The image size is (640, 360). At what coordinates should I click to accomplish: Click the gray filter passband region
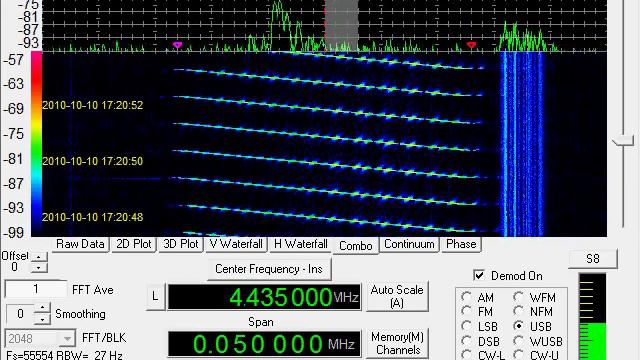pos(342,25)
